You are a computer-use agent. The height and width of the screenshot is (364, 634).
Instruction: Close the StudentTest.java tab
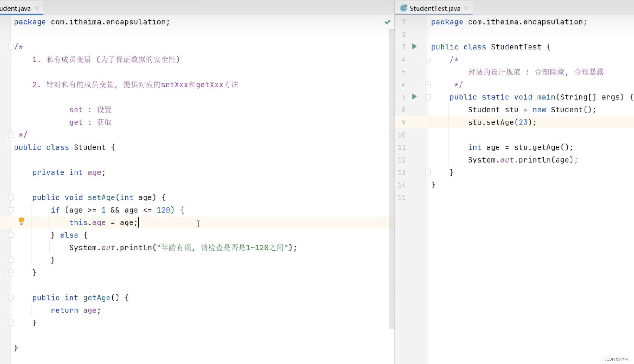(466, 8)
